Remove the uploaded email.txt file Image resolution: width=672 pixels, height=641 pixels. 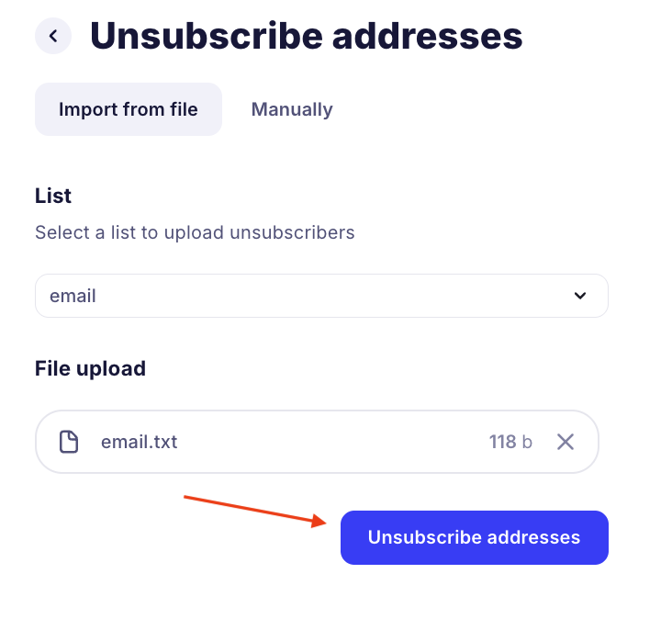566,442
